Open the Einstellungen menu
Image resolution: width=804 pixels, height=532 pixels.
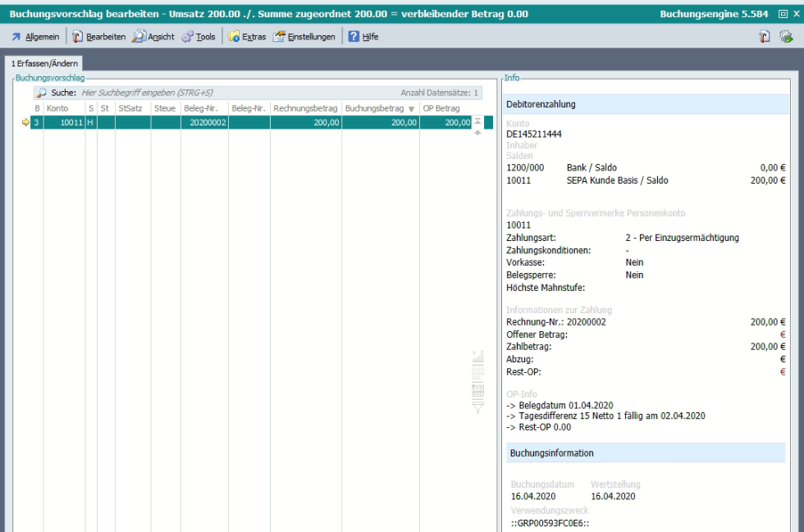coord(304,37)
